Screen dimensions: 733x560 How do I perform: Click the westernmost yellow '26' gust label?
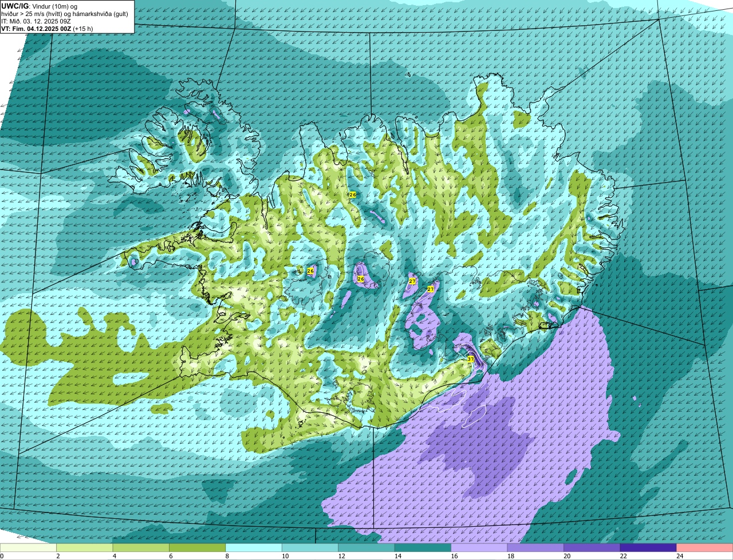[x=310, y=271]
